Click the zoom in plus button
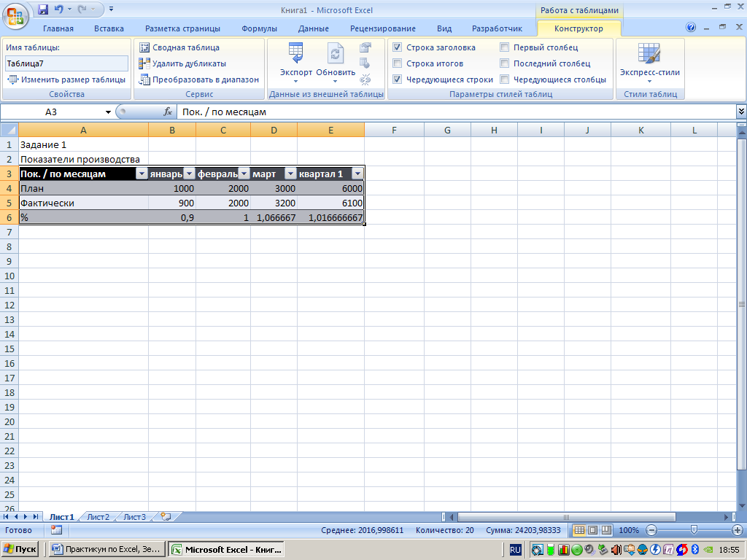 tap(737, 530)
